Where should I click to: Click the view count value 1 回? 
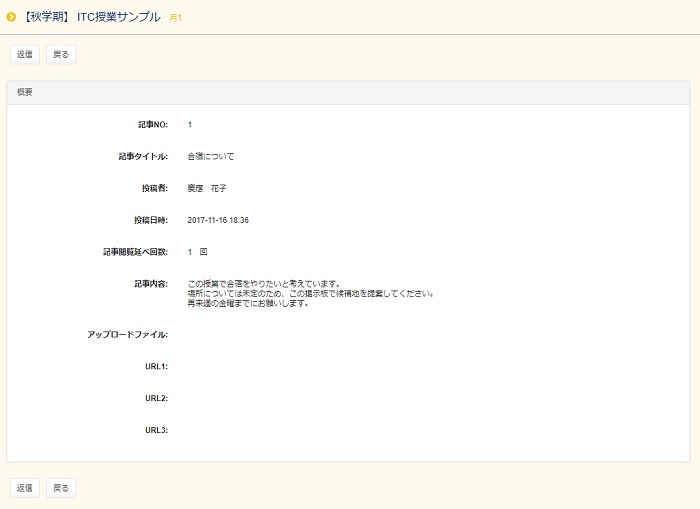[x=197, y=252]
